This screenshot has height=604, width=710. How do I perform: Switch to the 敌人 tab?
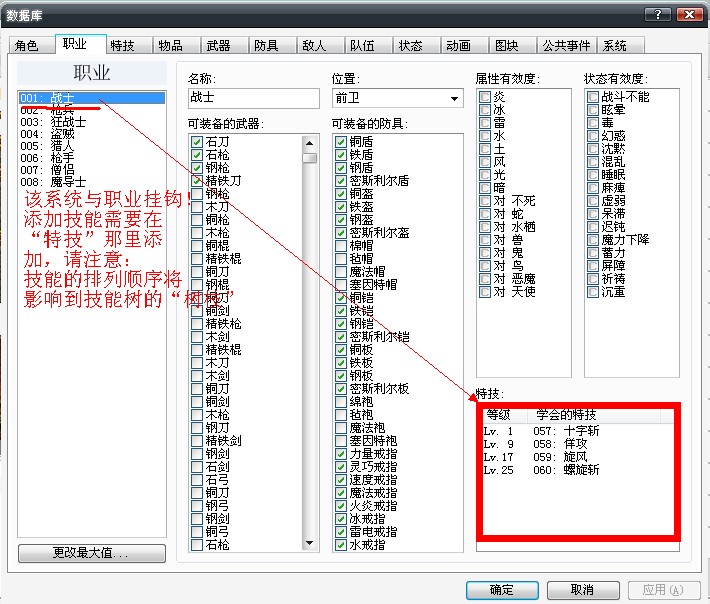pyautogui.click(x=321, y=45)
